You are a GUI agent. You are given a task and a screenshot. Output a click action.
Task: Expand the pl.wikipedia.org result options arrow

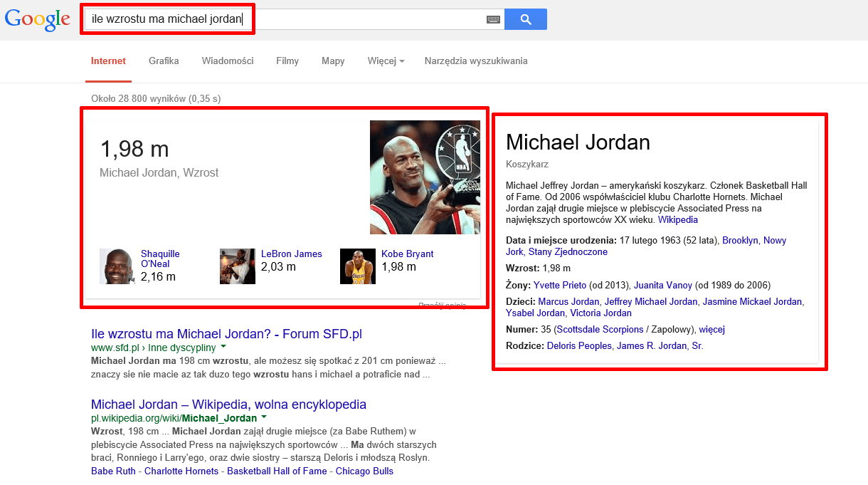click(x=264, y=417)
